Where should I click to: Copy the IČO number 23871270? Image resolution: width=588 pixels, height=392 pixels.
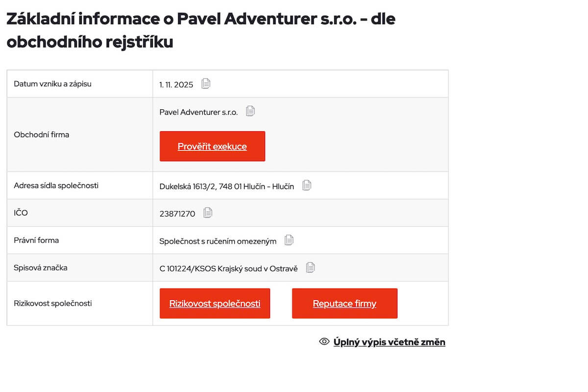click(x=208, y=213)
